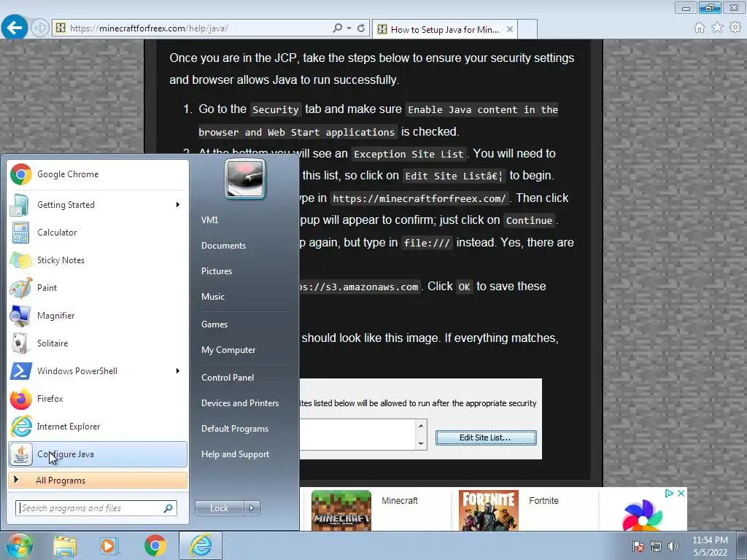Open Pictures from Start menu

coord(216,271)
